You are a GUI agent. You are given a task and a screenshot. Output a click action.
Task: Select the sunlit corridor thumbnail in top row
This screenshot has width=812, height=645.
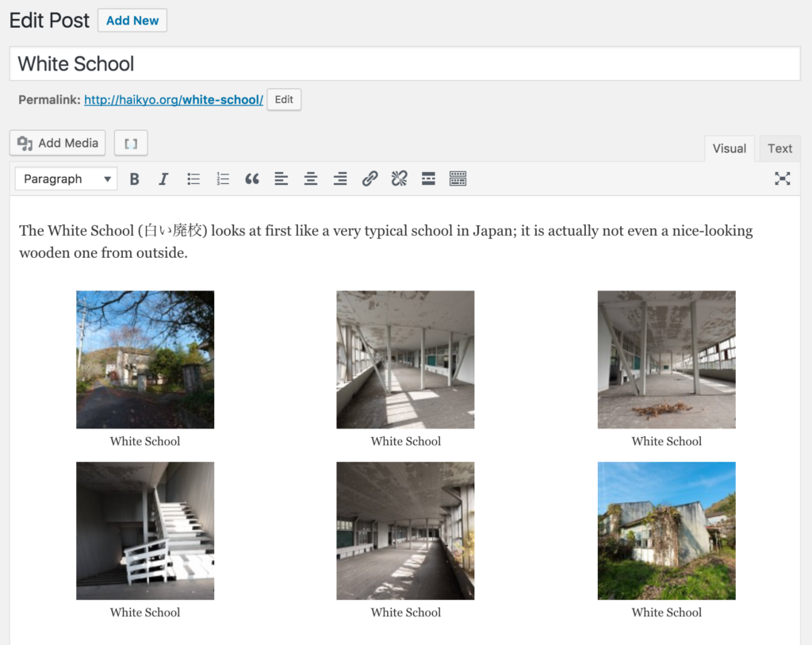click(405, 359)
